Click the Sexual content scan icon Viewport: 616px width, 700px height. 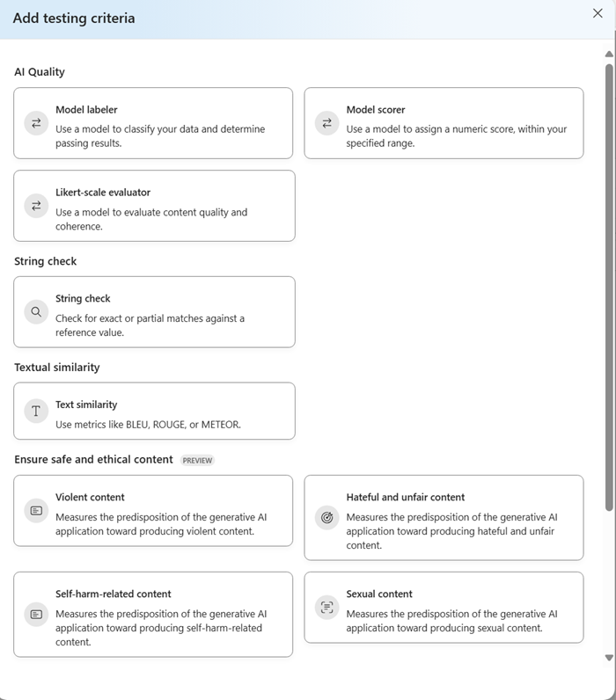(327, 607)
